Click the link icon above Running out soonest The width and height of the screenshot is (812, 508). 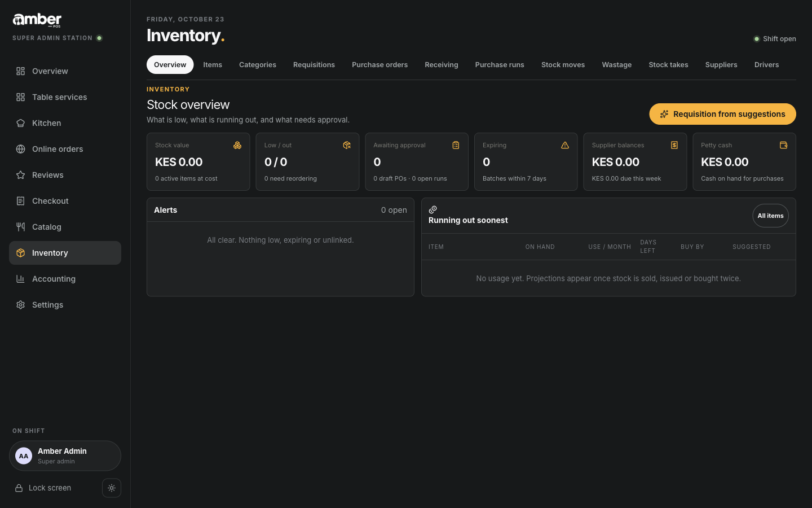[433, 209]
